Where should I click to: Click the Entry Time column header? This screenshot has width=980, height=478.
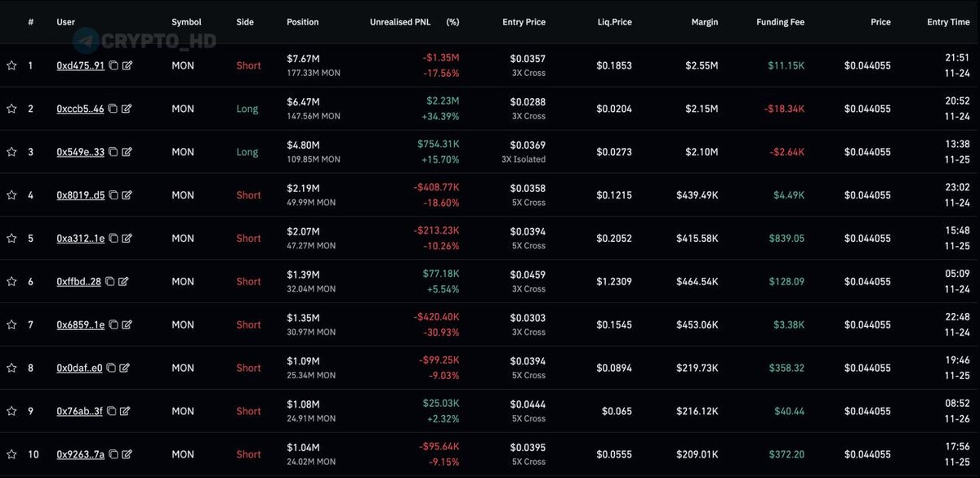click(948, 22)
